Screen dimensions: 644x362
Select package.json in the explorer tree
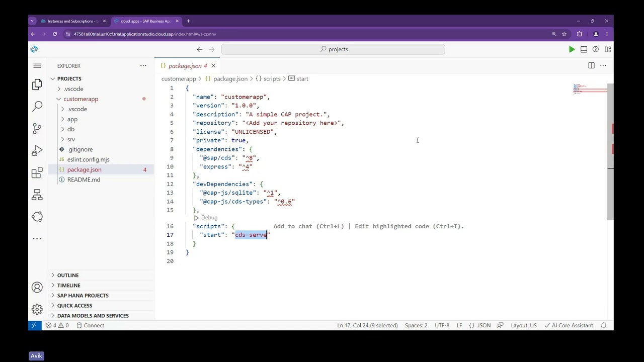pos(84,169)
